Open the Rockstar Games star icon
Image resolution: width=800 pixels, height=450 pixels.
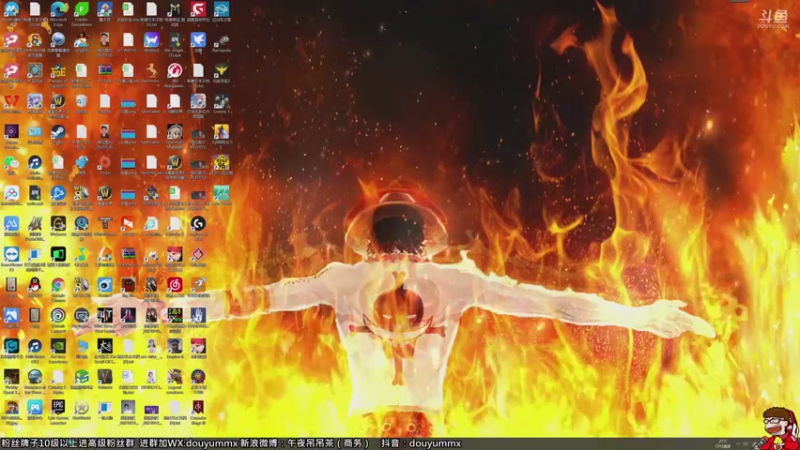click(82, 407)
